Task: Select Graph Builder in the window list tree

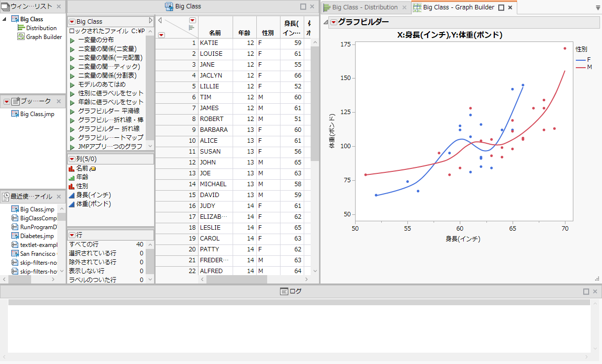Action: [44, 37]
